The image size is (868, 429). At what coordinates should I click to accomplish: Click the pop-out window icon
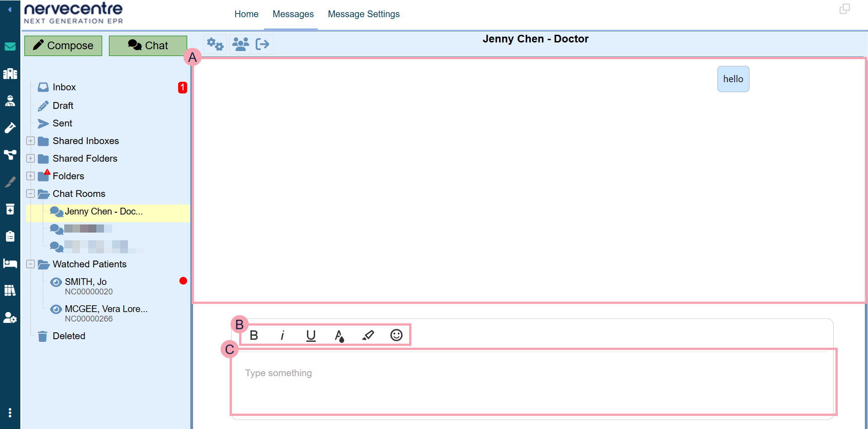point(844,9)
